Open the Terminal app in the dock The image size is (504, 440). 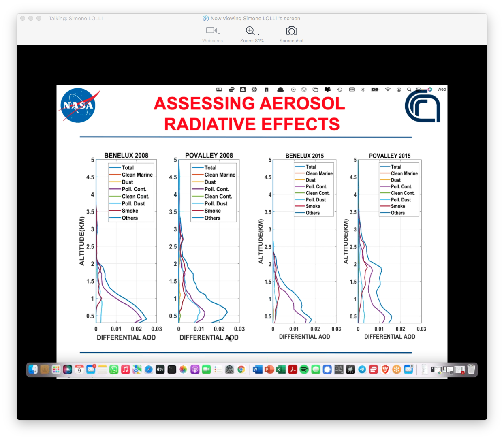coord(172,370)
